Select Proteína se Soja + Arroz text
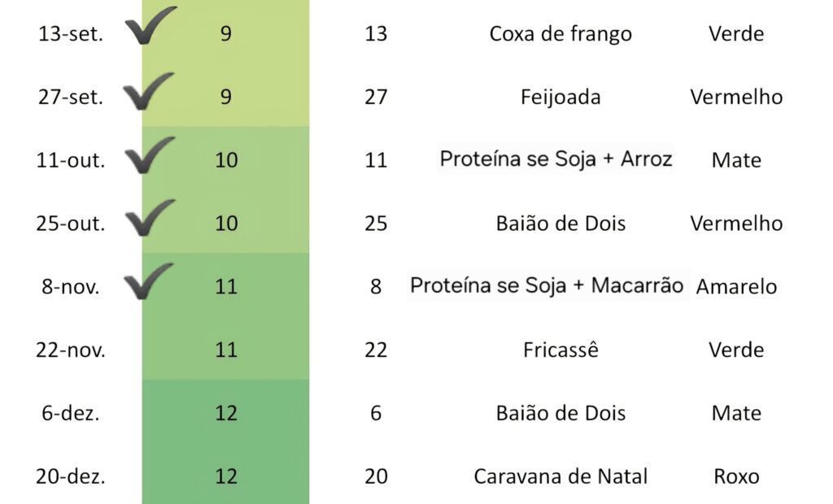Image resolution: width=833 pixels, height=504 pixels. coord(556,159)
